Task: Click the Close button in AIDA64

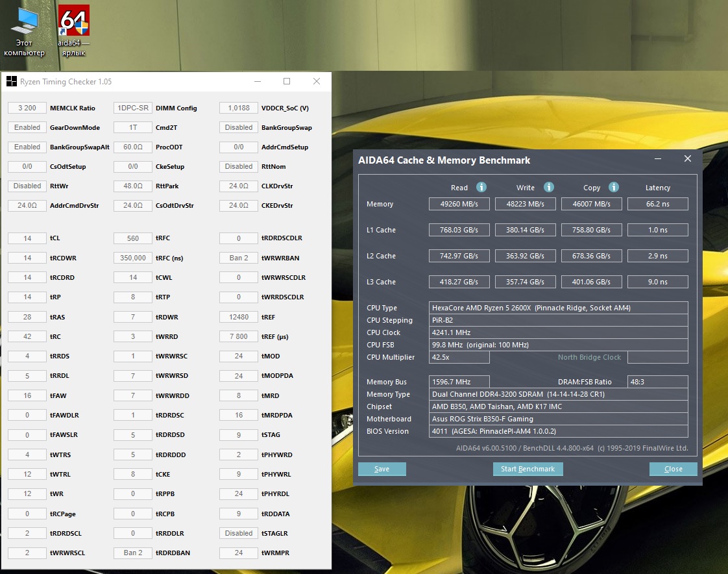Action: (x=673, y=469)
